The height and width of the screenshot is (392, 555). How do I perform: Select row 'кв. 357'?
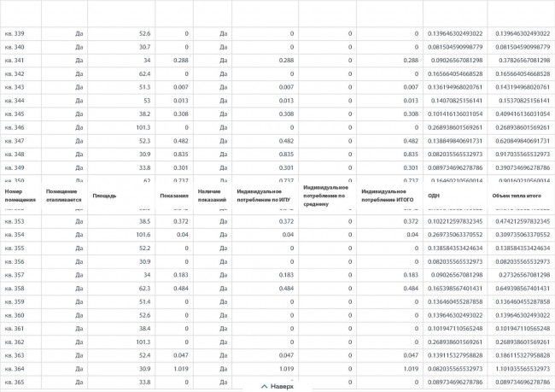point(277,275)
